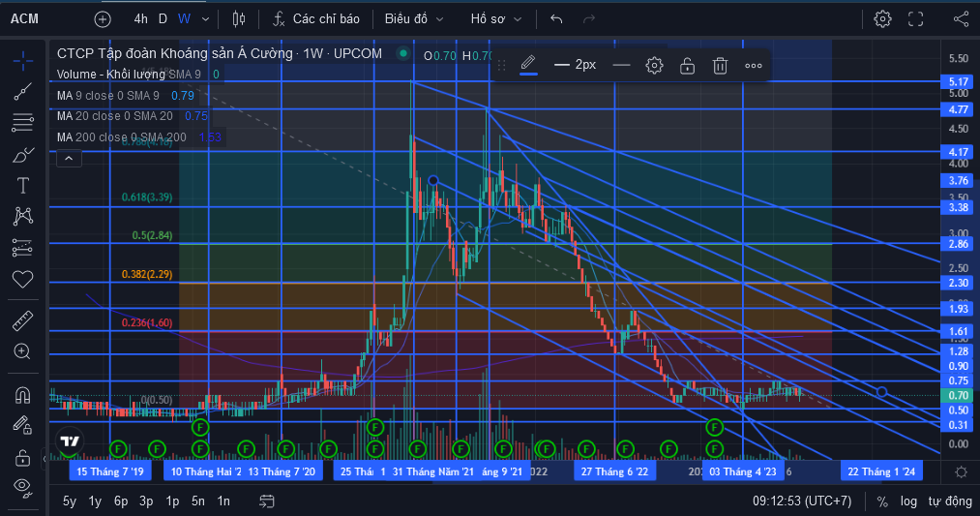Toggle stay in drawing mode

point(22,426)
